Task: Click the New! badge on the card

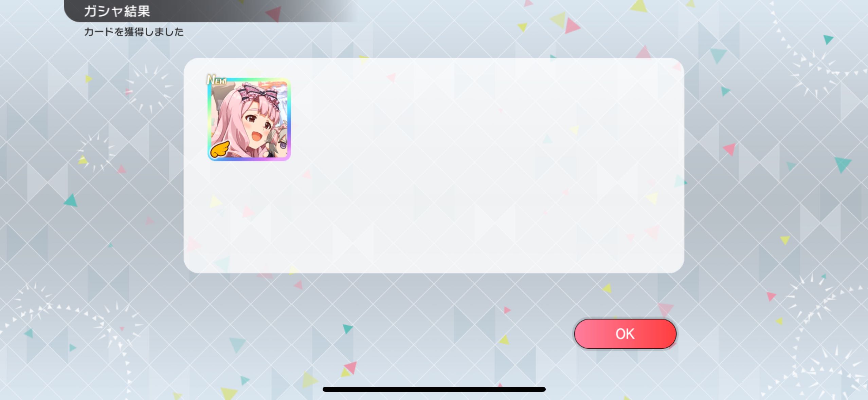Action: pos(217,80)
